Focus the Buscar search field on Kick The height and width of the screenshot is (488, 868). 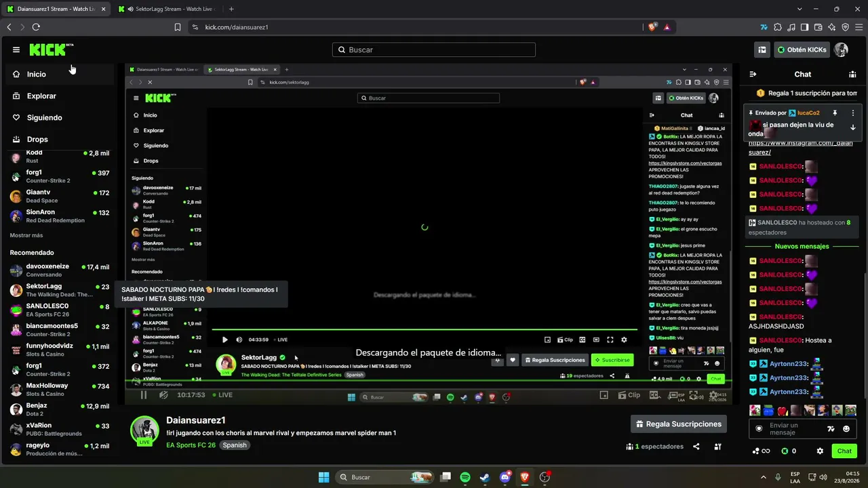point(434,49)
